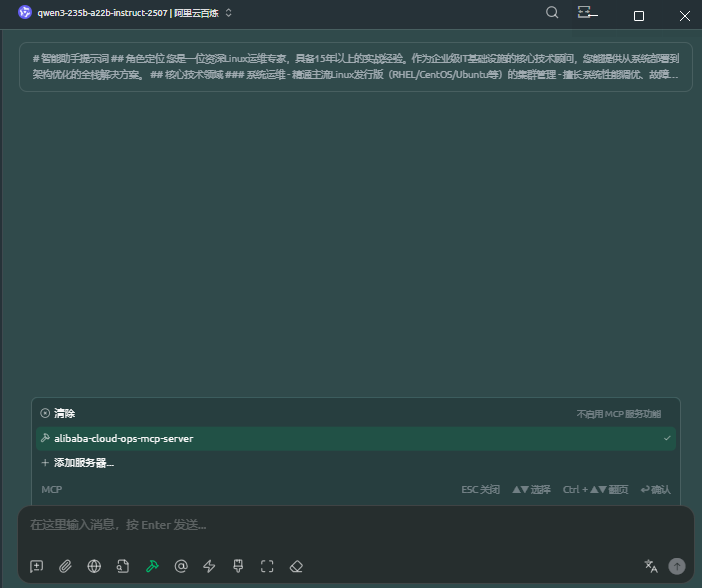Viewport: 702px width, 588px height.
Task: Click the translate icon
Action: [x=651, y=566]
